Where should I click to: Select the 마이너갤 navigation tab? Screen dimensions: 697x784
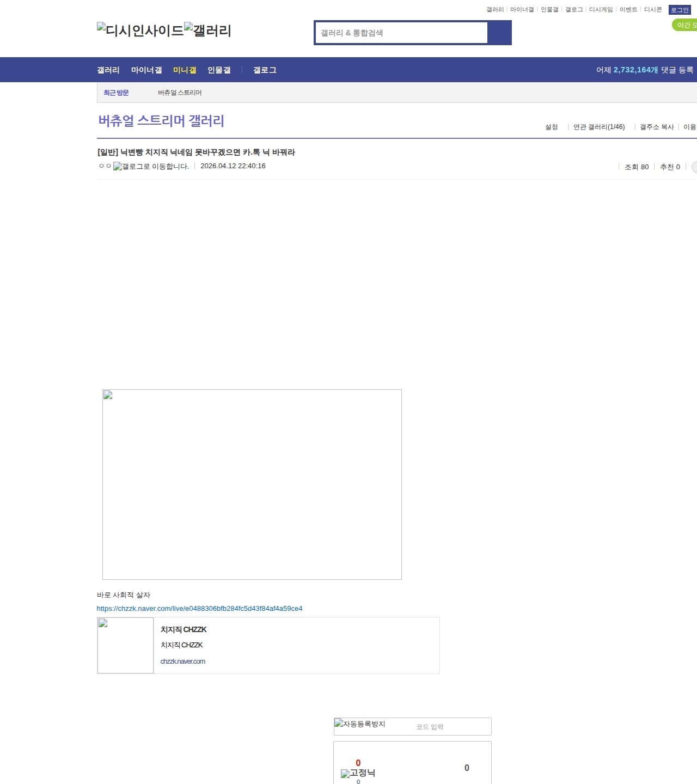click(x=146, y=70)
